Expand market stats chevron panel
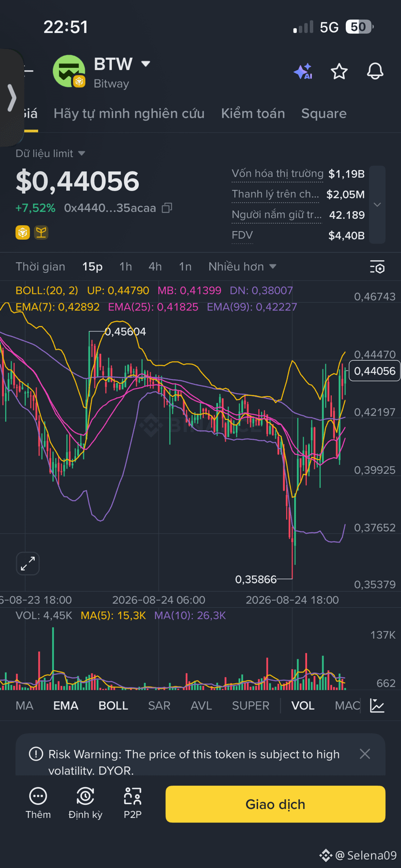This screenshot has height=868, width=401. click(377, 204)
